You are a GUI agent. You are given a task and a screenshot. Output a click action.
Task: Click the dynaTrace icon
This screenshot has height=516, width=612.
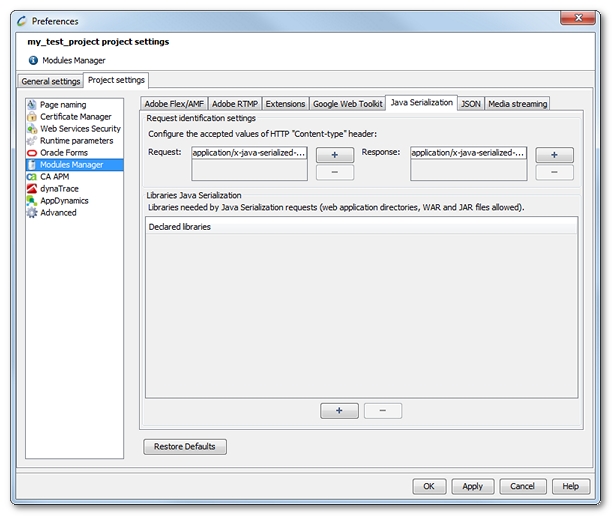(x=32, y=189)
